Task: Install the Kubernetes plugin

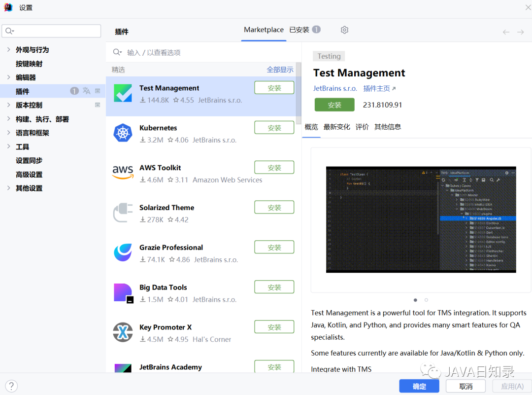Action: pos(274,128)
